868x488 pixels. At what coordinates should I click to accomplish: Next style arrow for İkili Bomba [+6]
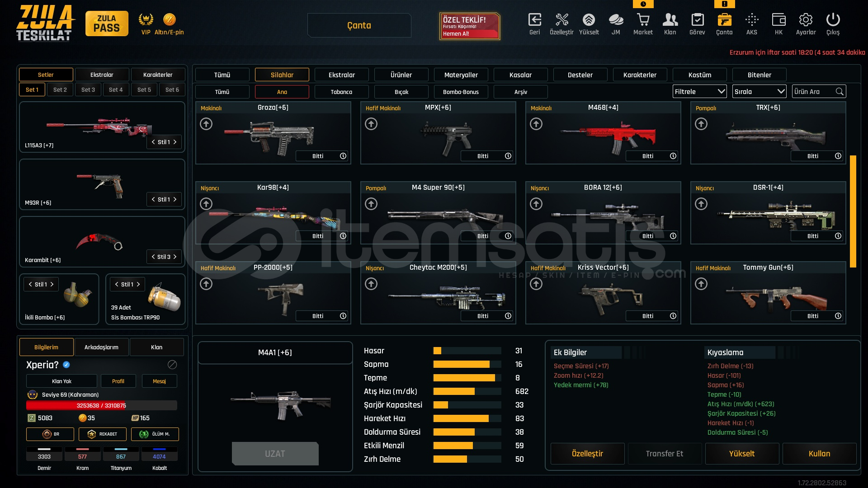[52, 284]
